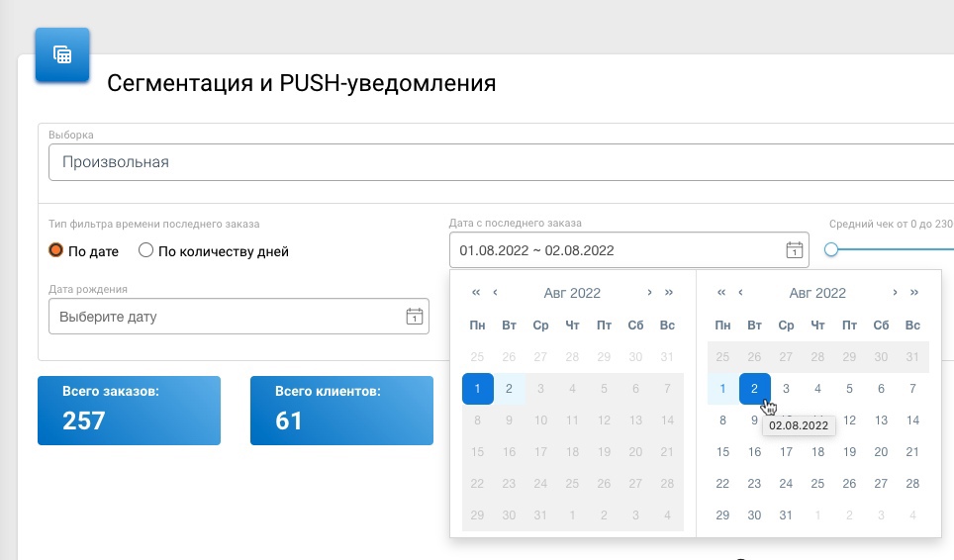Go to next year in left calendar

pyautogui.click(x=669, y=292)
